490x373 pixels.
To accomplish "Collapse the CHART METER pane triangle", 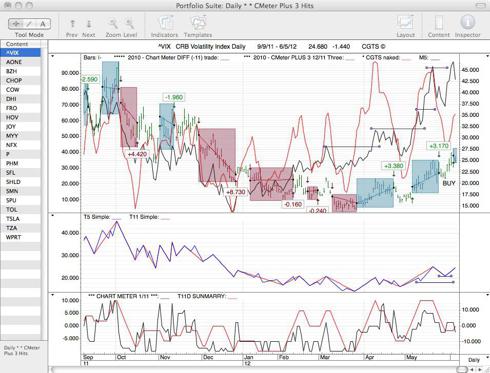I will point(52,295).
